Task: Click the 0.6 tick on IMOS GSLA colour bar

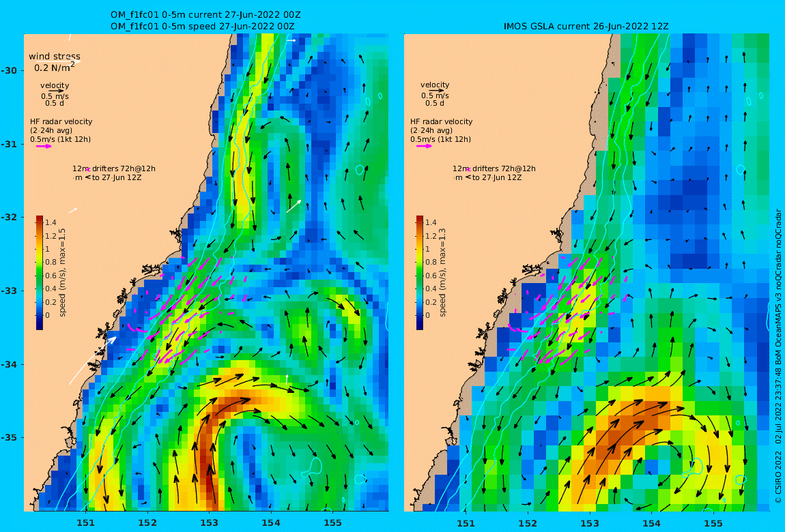Action: click(x=431, y=276)
